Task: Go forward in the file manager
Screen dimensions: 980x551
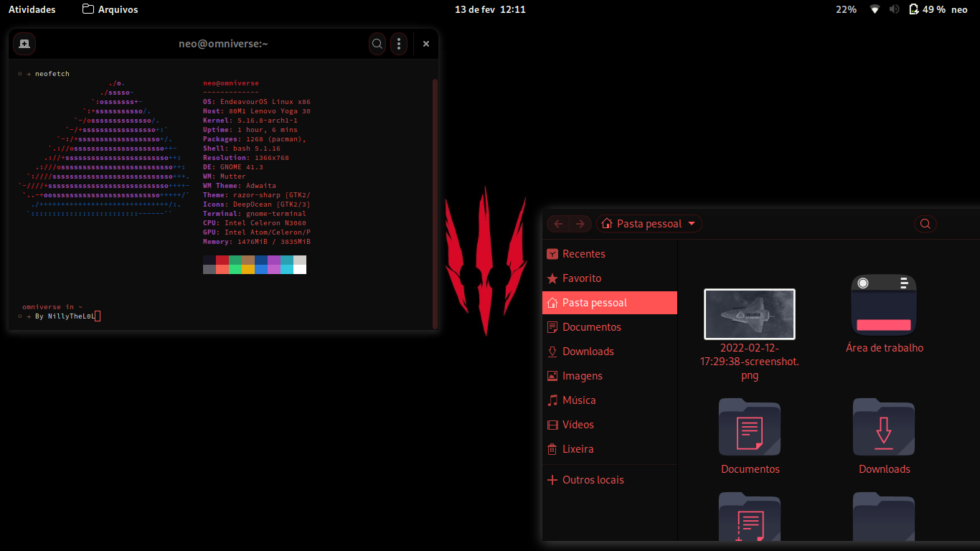Action: pos(580,224)
